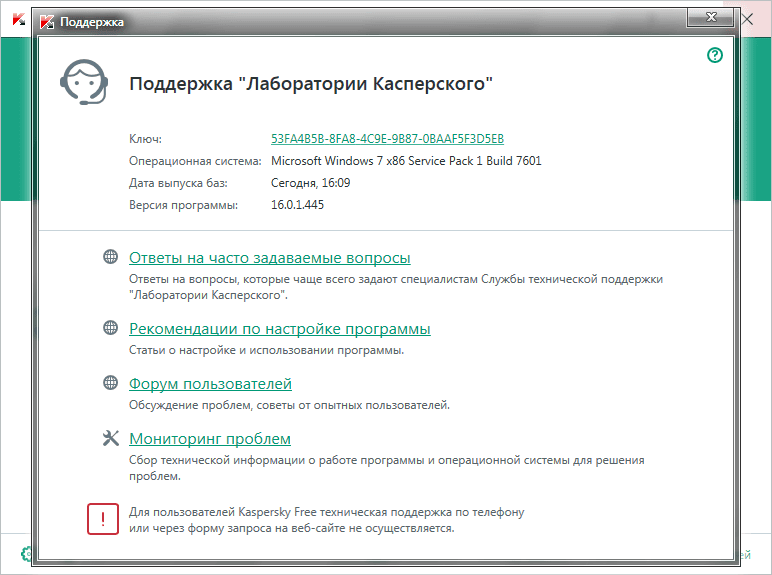Click the description starting 'Сбор технической информации'
Image resolution: width=772 pixels, height=575 pixels.
click(386, 468)
